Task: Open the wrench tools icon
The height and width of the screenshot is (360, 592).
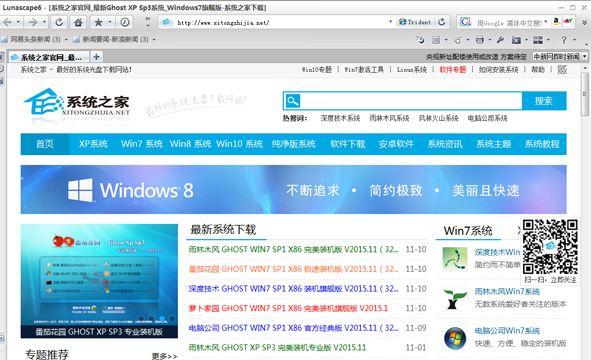Action: pyautogui.click(x=500, y=40)
